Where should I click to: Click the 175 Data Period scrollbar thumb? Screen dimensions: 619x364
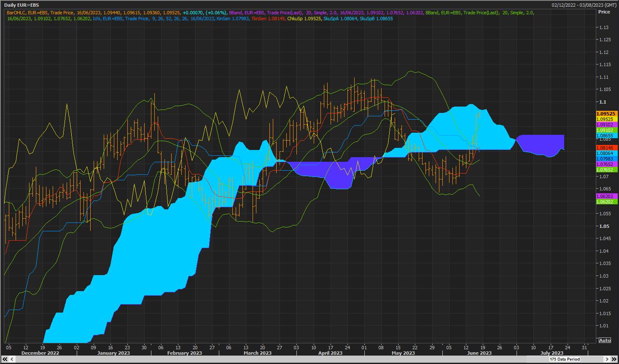[x=565, y=359]
